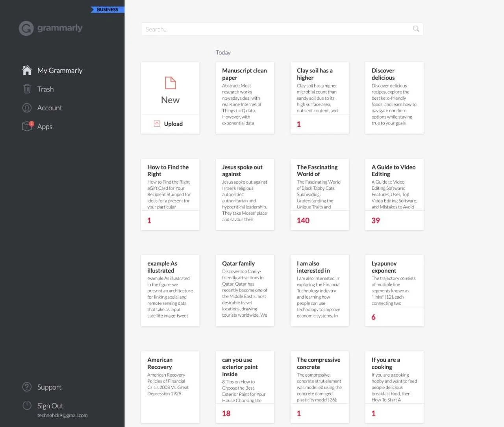
Task: Click the Upload button
Action: pos(170,124)
